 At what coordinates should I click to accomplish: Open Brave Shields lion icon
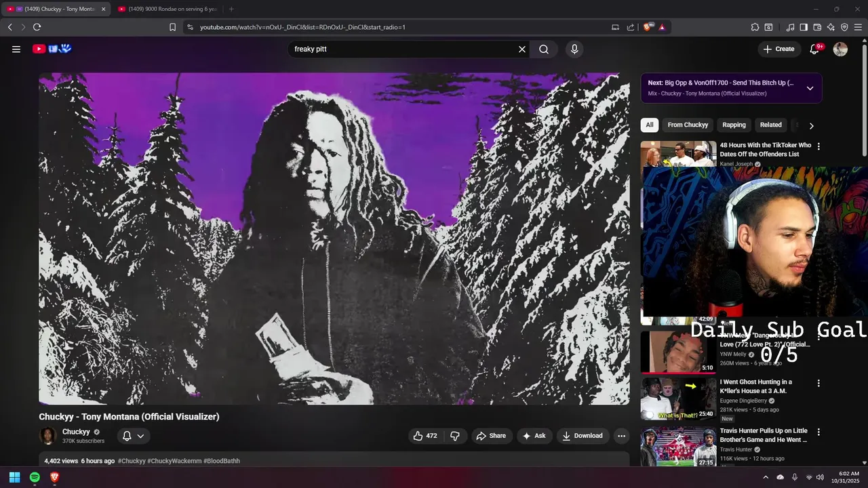[x=647, y=27]
